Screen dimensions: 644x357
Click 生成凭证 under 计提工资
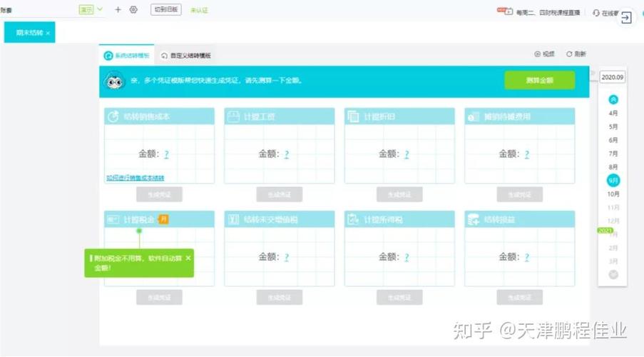click(280, 194)
